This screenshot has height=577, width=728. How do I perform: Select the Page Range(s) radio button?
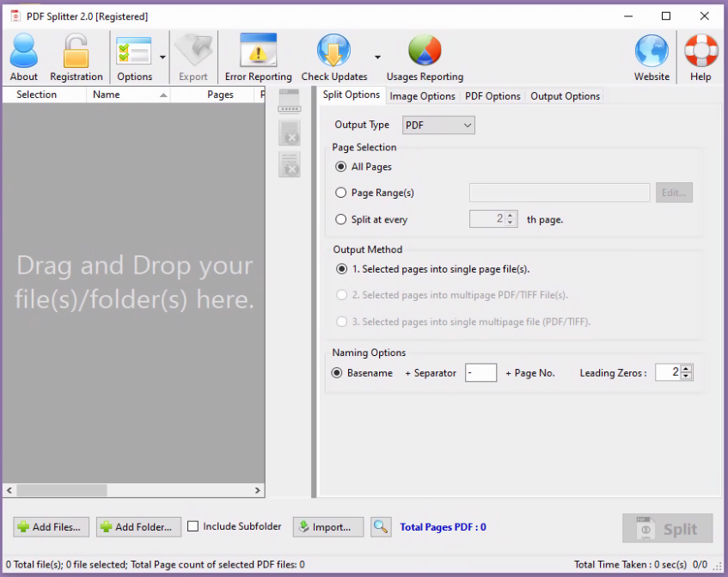(x=340, y=193)
